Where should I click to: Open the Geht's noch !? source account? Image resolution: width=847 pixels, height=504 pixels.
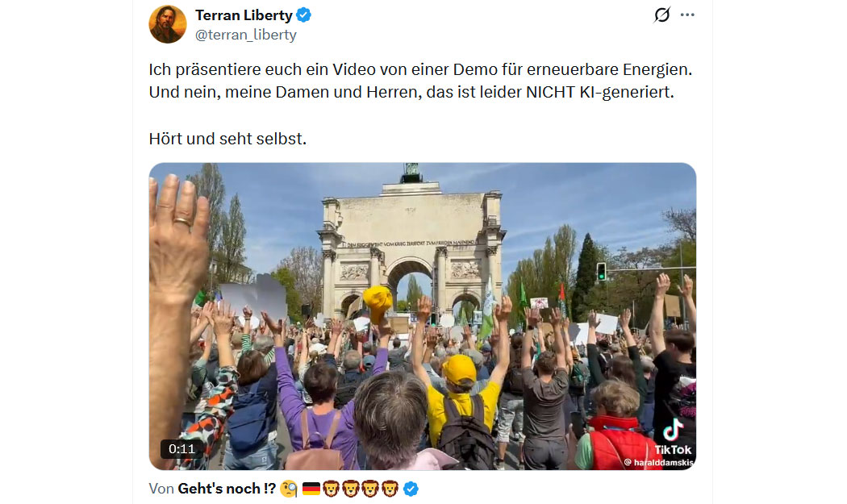point(227,489)
